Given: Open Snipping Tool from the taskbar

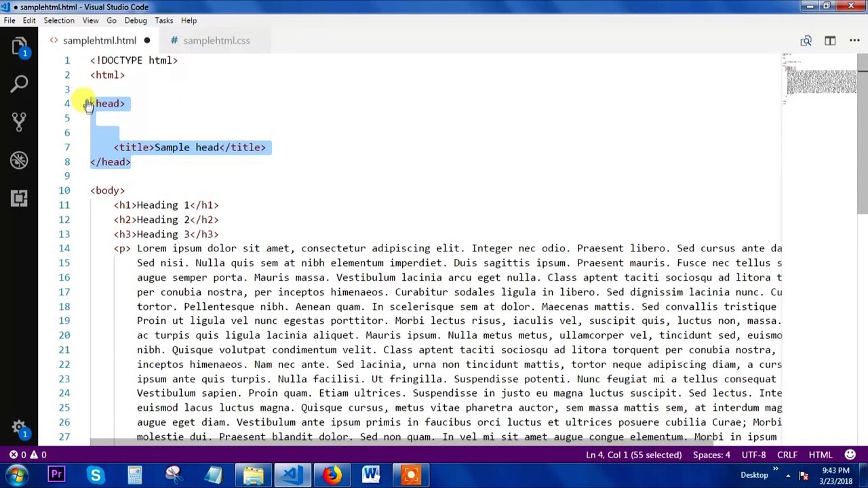Looking at the screenshot, I should [x=174, y=475].
